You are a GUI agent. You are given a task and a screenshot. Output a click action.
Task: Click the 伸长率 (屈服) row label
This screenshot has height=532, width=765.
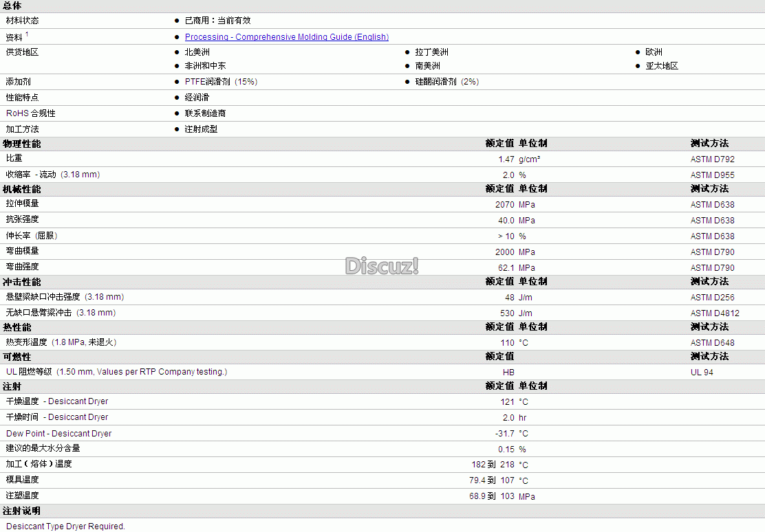pos(32,236)
